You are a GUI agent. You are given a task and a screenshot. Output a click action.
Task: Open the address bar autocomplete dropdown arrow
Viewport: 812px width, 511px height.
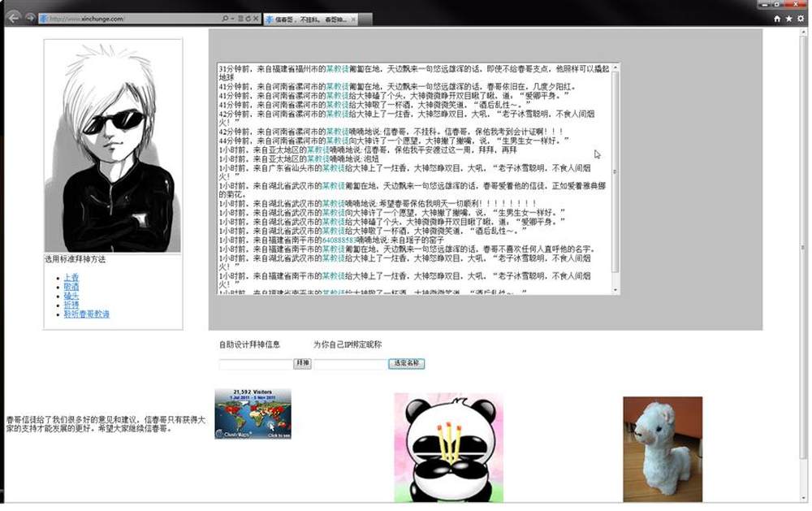(232, 19)
